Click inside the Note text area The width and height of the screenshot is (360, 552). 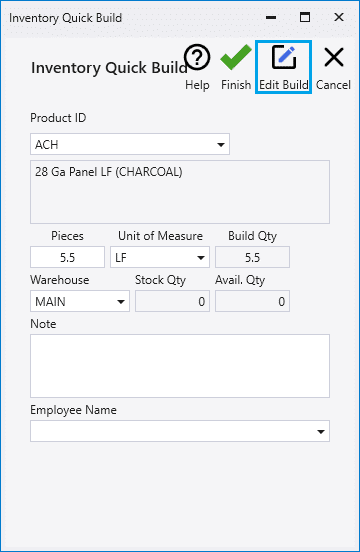click(x=180, y=366)
